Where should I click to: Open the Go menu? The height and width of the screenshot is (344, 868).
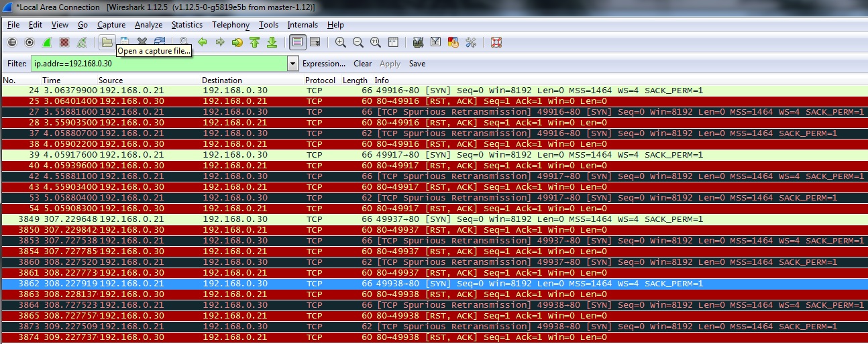click(x=83, y=25)
